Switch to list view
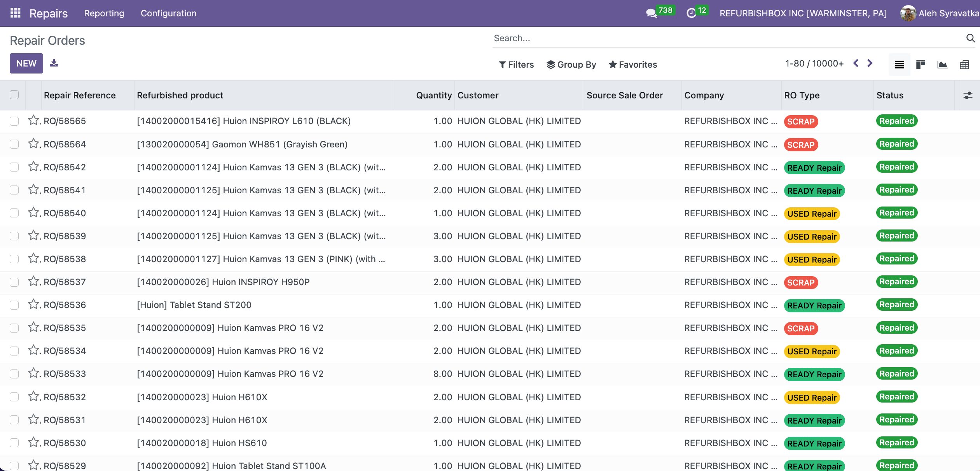 (900, 65)
